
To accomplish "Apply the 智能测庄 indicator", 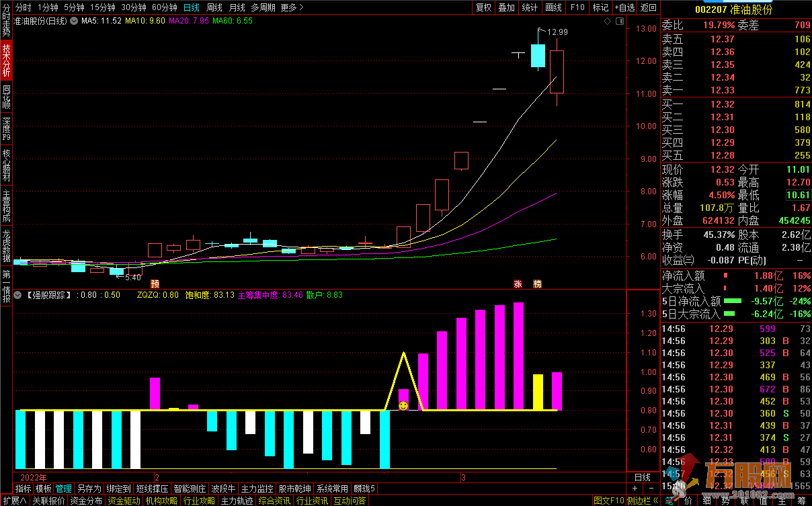I will (190, 489).
